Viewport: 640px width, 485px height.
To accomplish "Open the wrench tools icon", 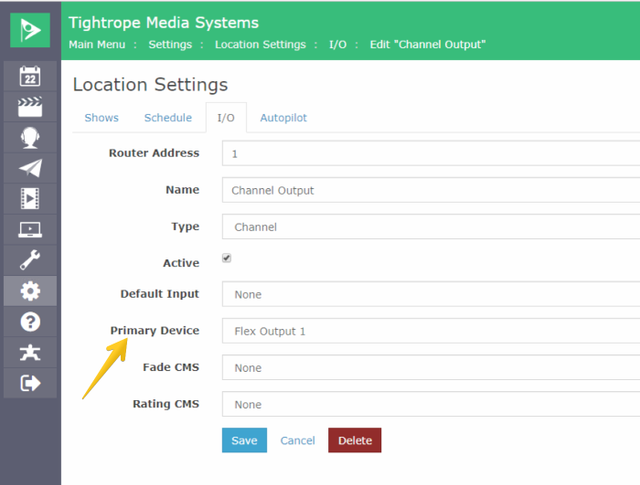I will coord(30,260).
